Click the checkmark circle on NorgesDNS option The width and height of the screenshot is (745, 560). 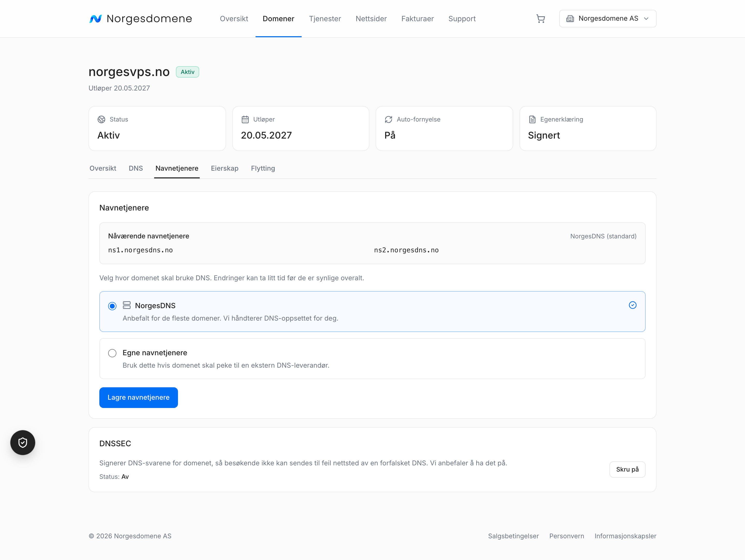[x=632, y=305]
